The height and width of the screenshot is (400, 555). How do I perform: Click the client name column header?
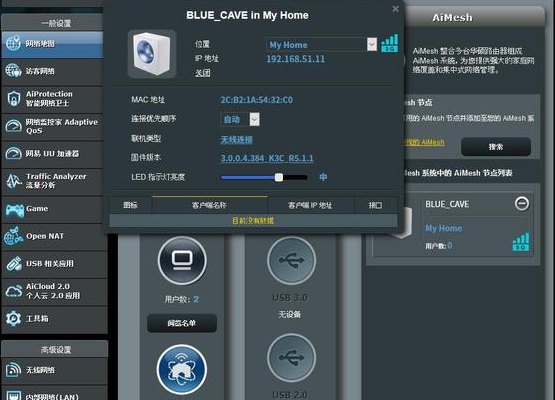(x=209, y=205)
